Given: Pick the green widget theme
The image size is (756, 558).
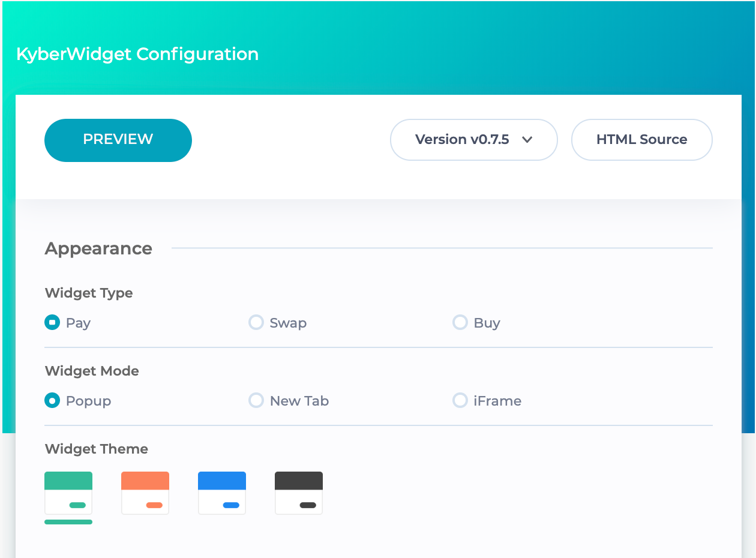Looking at the screenshot, I should pos(68,493).
